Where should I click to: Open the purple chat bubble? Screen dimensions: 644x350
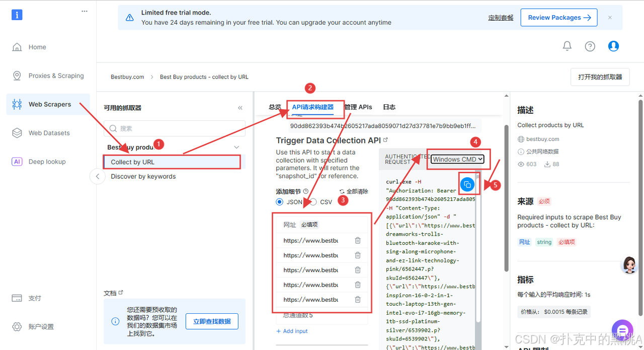[x=622, y=330]
